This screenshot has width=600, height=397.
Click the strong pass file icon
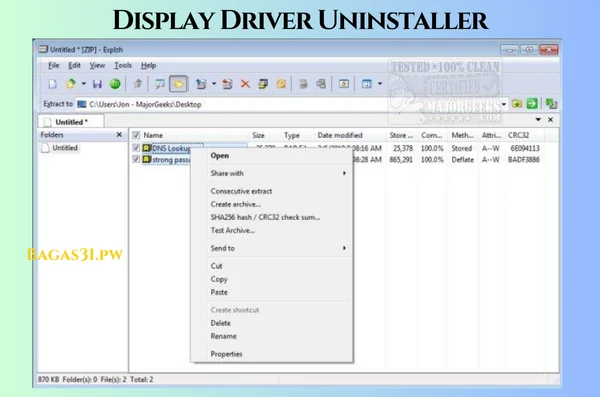147,159
